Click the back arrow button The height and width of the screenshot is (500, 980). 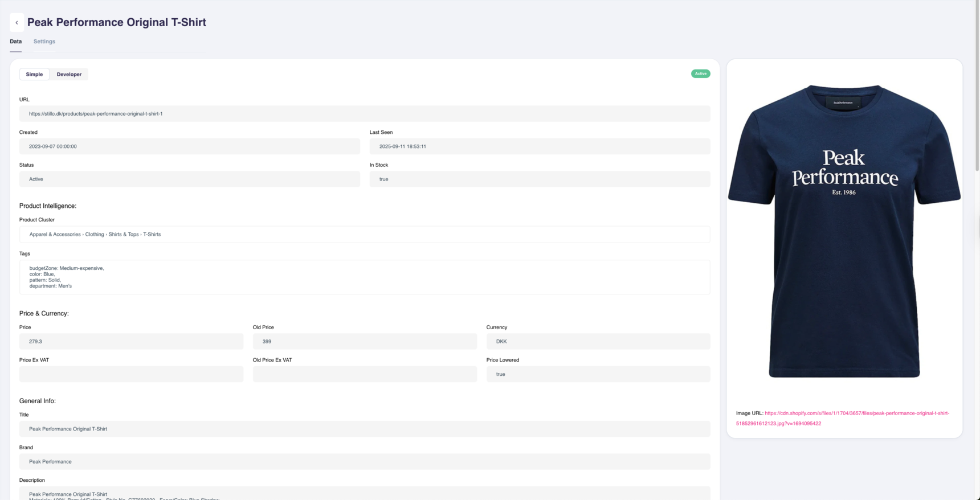click(x=17, y=23)
